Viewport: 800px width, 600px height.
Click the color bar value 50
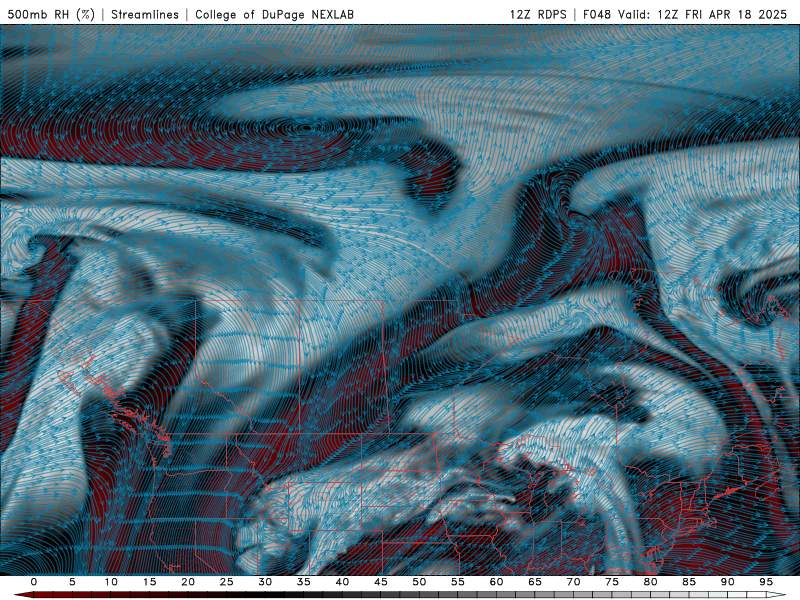[419, 582]
